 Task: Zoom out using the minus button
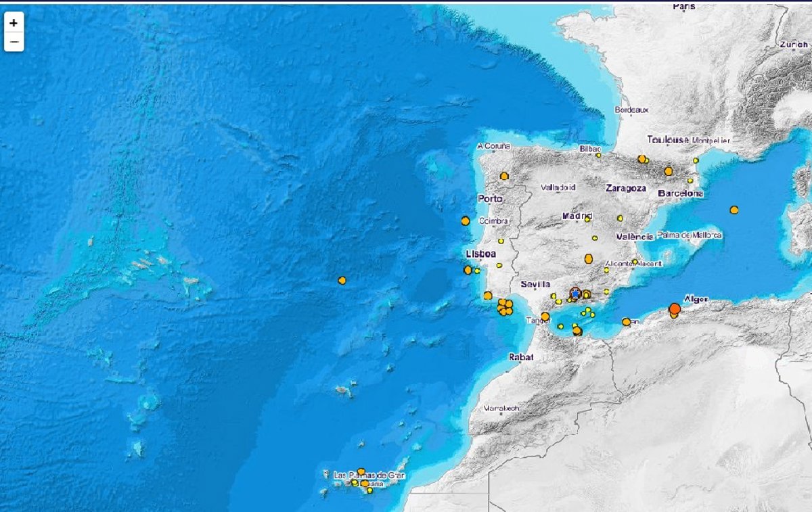coord(14,41)
